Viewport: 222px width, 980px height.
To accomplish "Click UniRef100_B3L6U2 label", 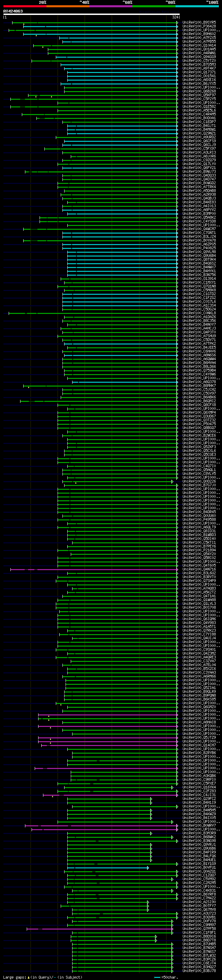I will pos(199,573).
